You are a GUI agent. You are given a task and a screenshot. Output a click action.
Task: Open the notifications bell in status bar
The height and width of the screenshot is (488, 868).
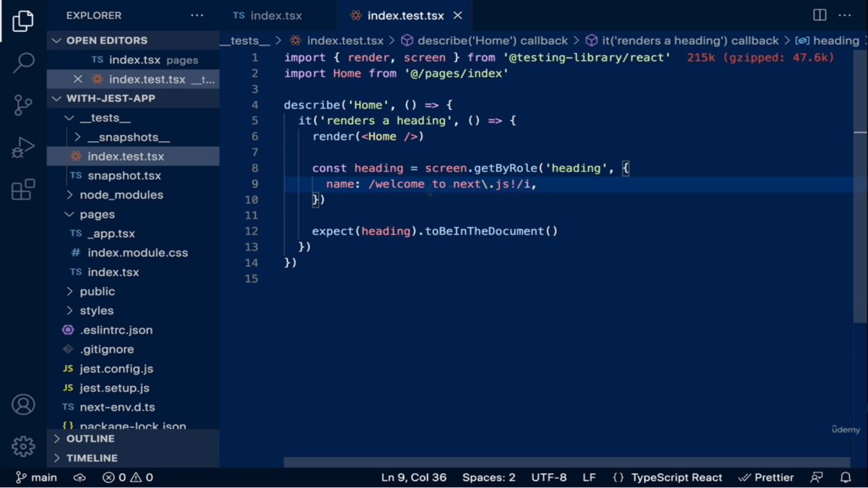(846, 477)
